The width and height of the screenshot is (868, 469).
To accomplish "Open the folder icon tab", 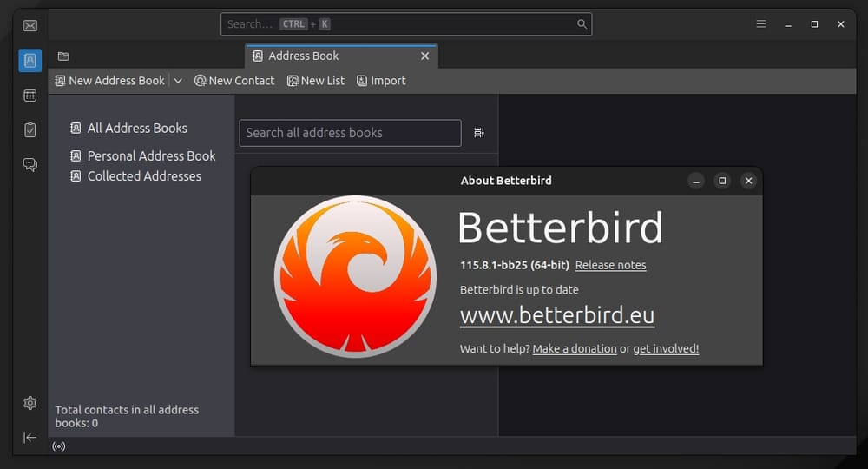I will 63,56.
